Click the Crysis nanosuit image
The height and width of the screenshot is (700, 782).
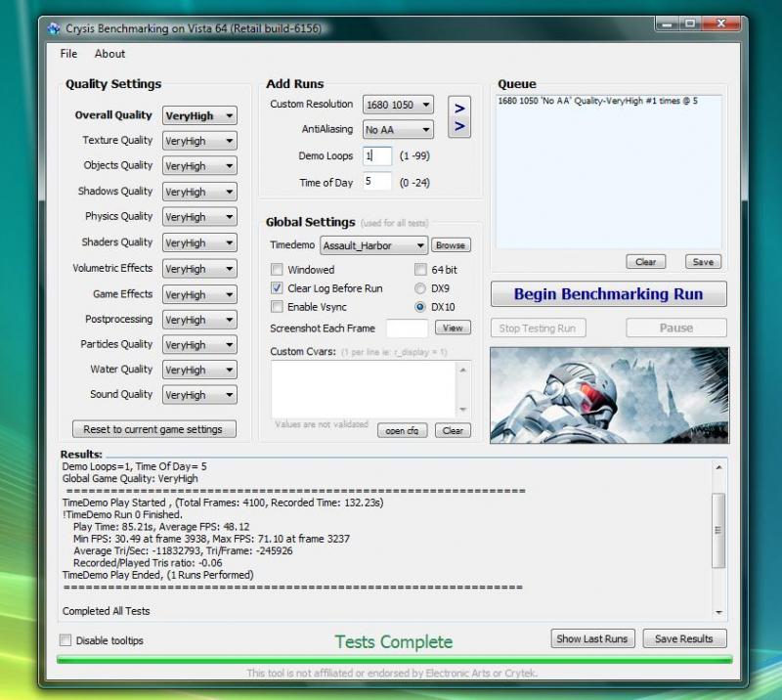pos(609,395)
